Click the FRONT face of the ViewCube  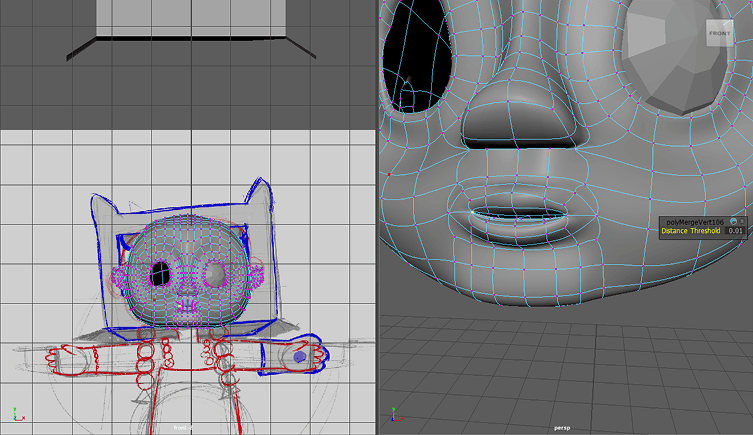coord(719,33)
